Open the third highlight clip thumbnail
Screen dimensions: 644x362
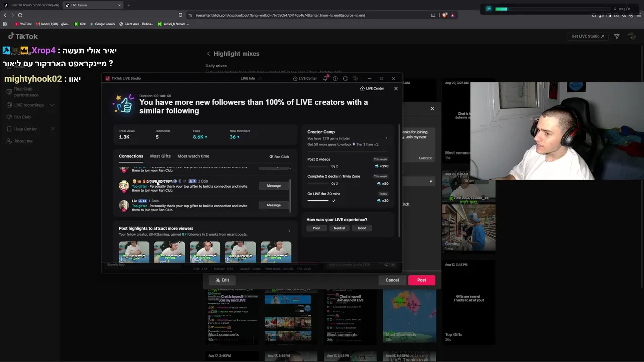[205, 252]
